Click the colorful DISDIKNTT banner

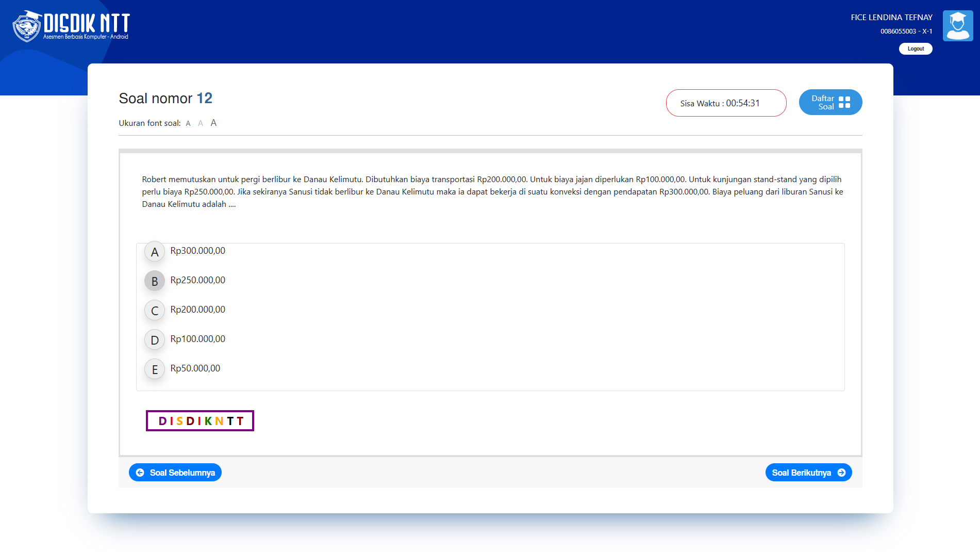click(200, 421)
